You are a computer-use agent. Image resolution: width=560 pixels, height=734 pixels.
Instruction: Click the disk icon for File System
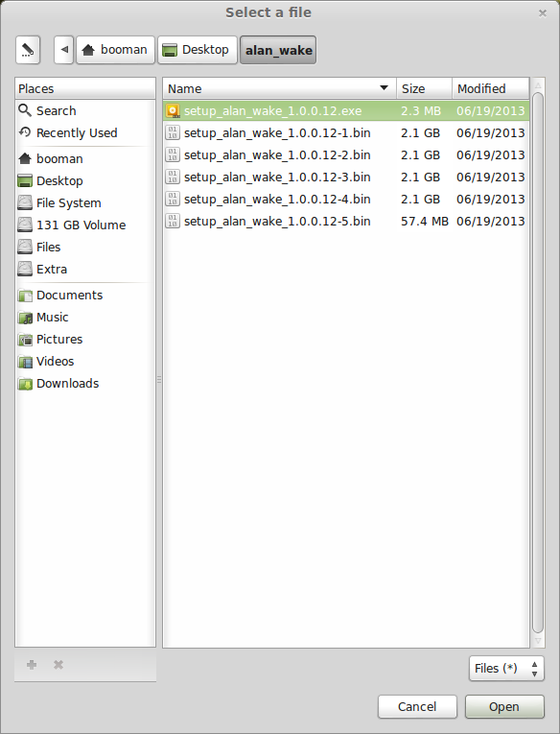tap(25, 202)
